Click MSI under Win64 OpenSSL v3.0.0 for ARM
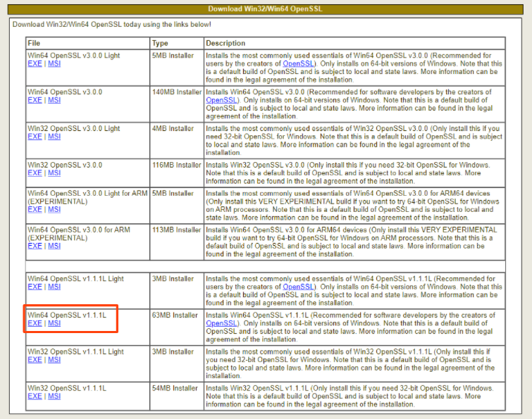This screenshot has height=419, width=532. (54, 246)
